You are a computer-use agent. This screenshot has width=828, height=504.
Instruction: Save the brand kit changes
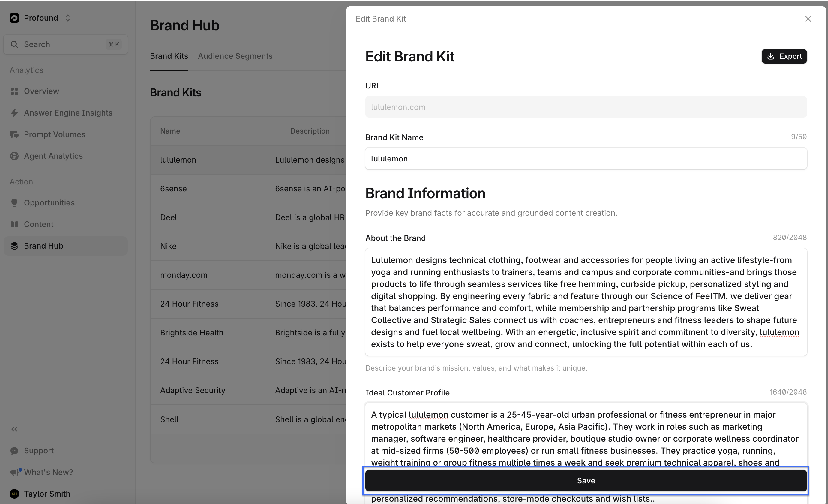[x=586, y=481]
